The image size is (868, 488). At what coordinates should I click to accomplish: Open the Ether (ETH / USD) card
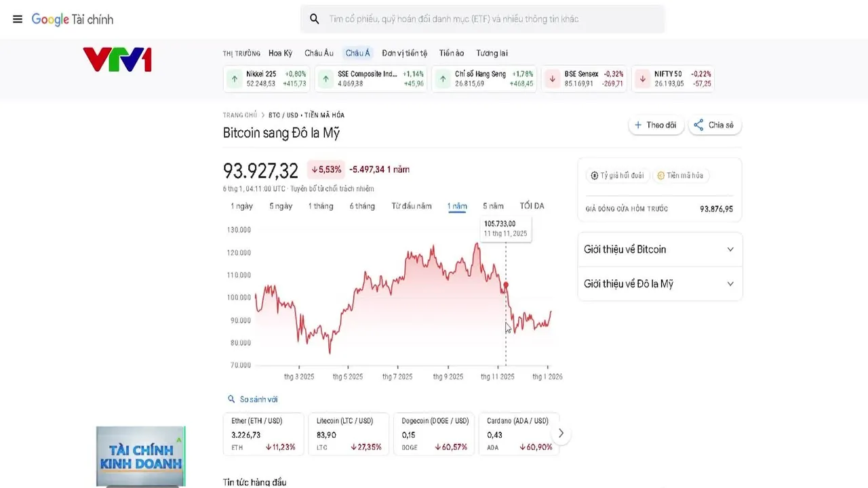click(264, 434)
